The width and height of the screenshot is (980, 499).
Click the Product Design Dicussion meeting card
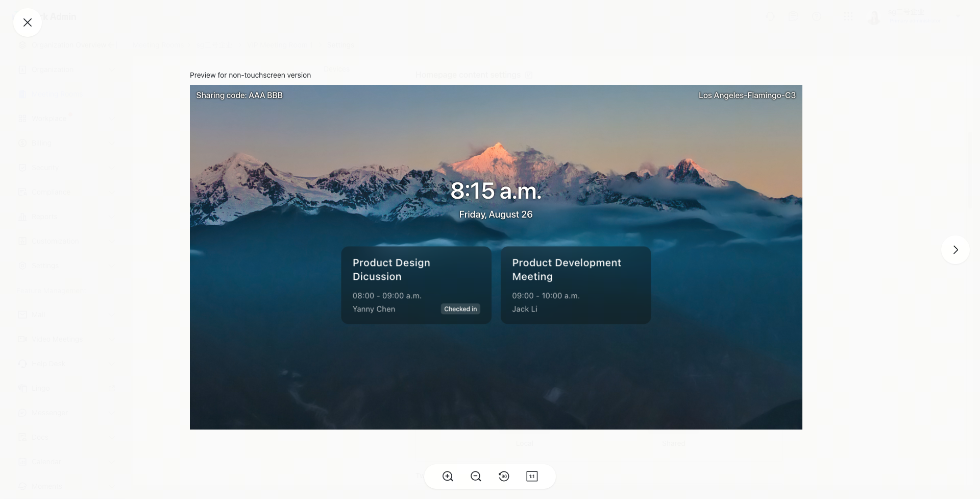pyautogui.click(x=416, y=284)
